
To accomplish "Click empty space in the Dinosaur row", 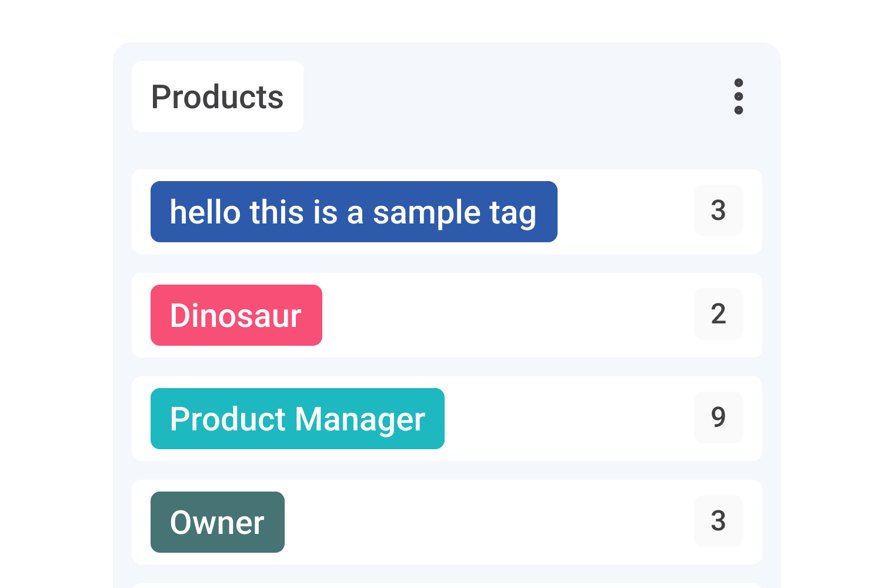I will (506, 315).
